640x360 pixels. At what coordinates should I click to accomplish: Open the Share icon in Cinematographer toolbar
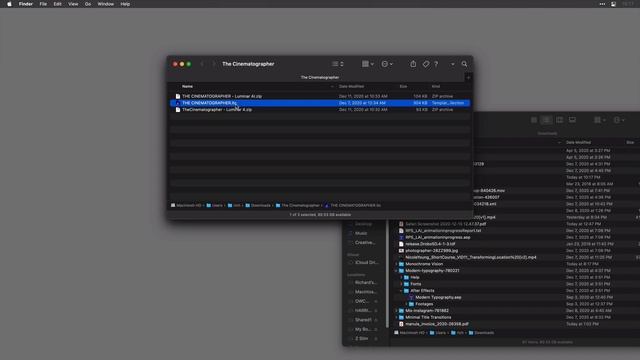pos(413,64)
